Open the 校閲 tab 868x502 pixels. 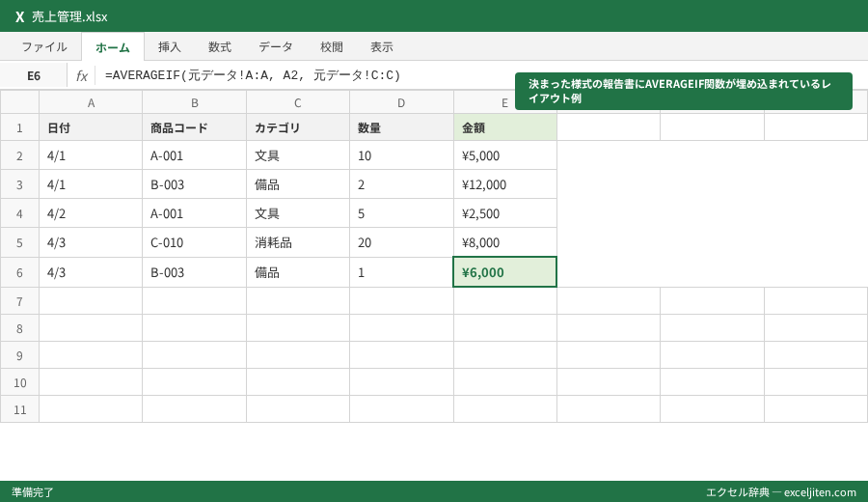[332, 47]
